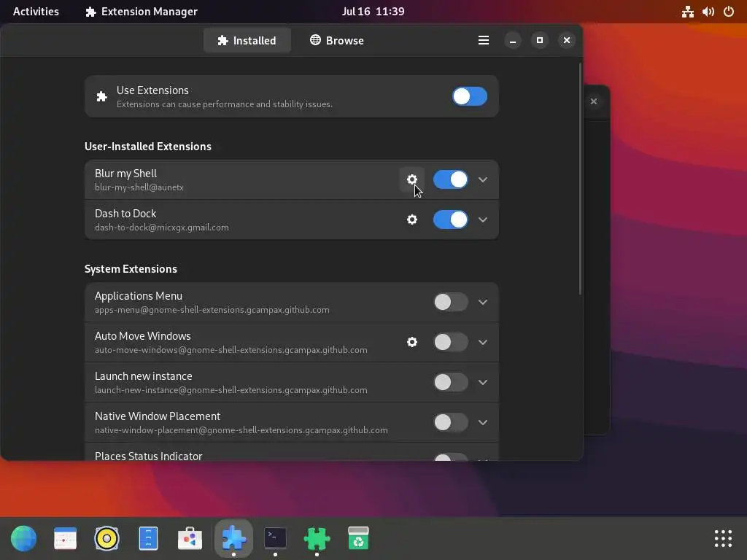The height and width of the screenshot is (560, 747).
Task: Enable the Launch new instance extension
Action: tap(451, 382)
